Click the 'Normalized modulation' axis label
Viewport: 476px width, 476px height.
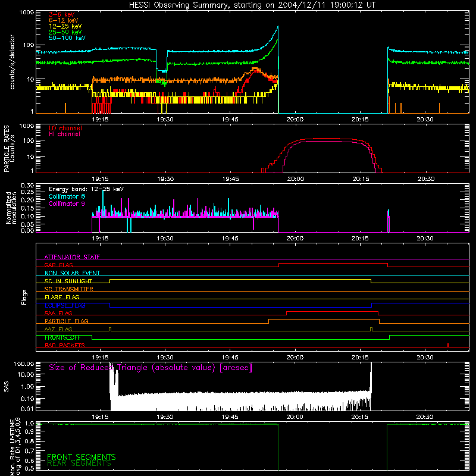pyautogui.click(x=11, y=208)
